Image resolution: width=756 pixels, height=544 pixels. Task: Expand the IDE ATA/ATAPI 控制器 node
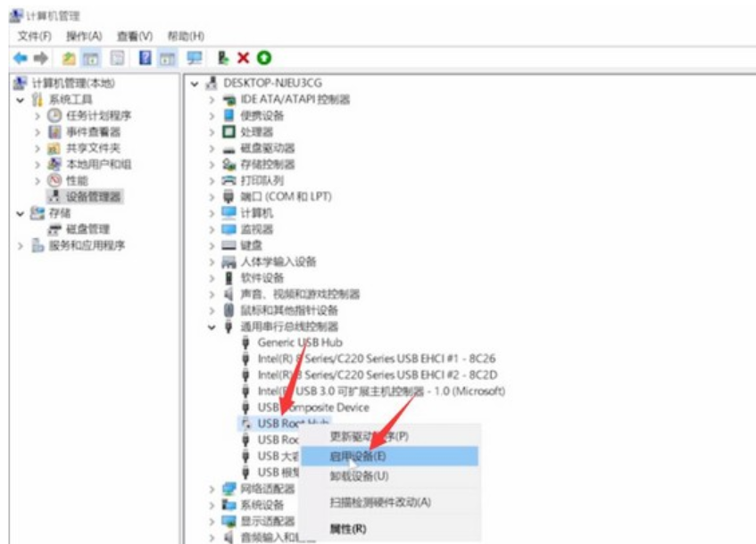[212, 100]
